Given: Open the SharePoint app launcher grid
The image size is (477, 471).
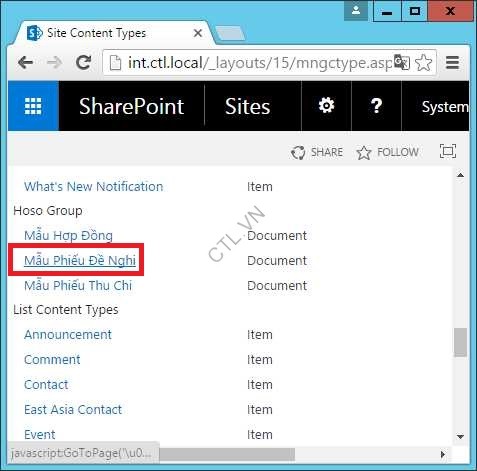Looking at the screenshot, I should (x=33, y=106).
